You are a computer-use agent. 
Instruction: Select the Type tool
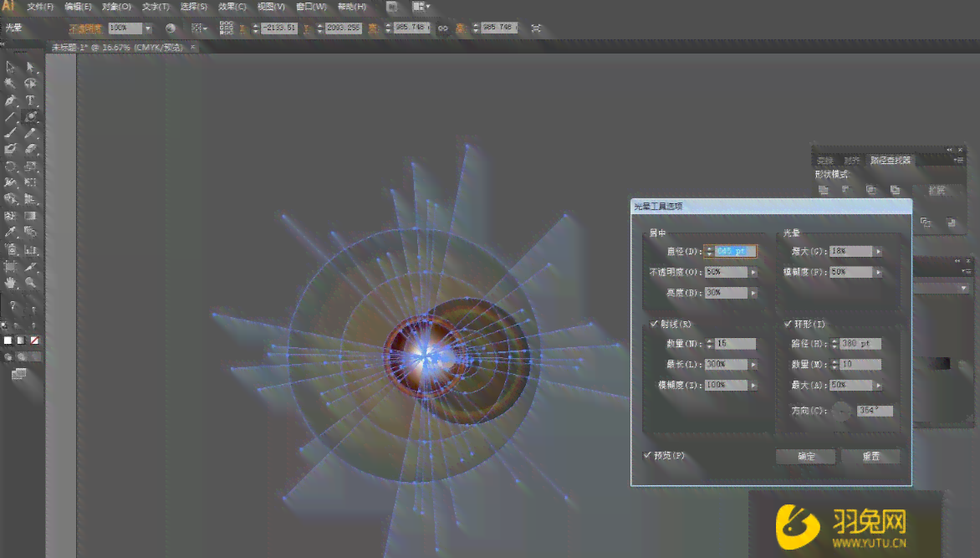coord(30,100)
